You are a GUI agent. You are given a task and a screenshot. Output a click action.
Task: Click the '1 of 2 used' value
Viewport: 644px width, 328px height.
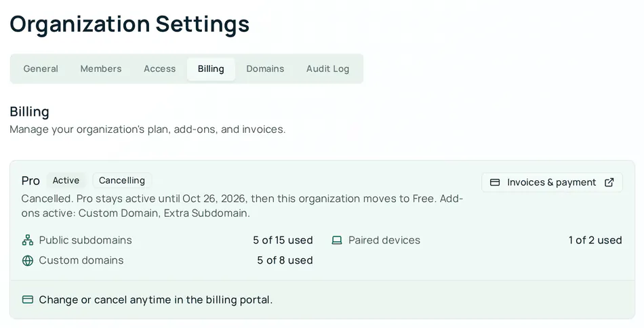pyautogui.click(x=595, y=240)
